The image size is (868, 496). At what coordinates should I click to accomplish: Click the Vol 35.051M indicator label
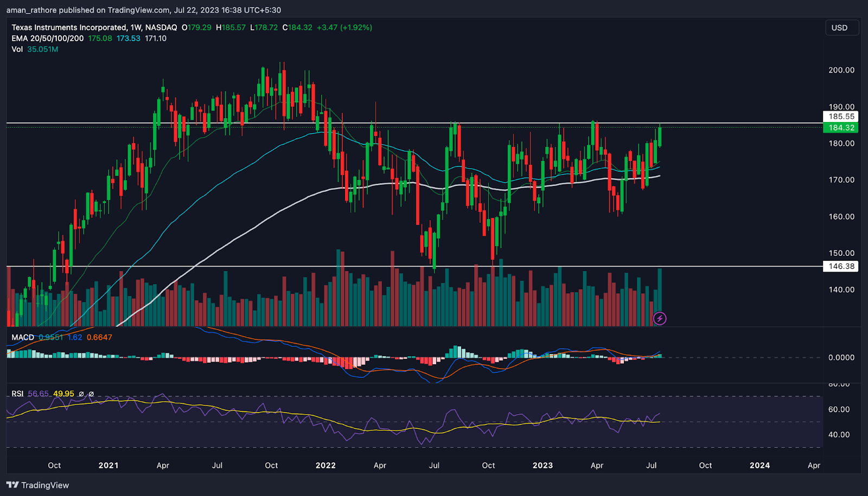pyautogui.click(x=35, y=49)
